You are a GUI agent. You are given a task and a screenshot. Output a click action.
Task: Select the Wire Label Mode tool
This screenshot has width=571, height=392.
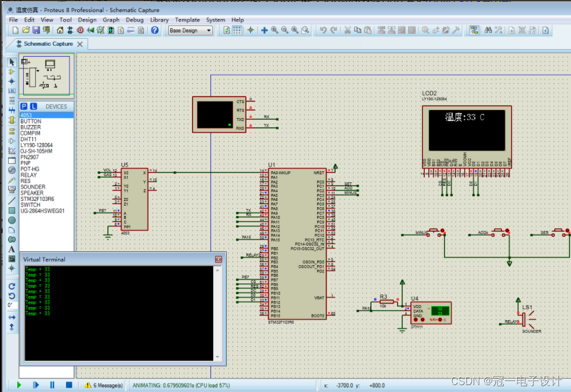click(x=12, y=90)
